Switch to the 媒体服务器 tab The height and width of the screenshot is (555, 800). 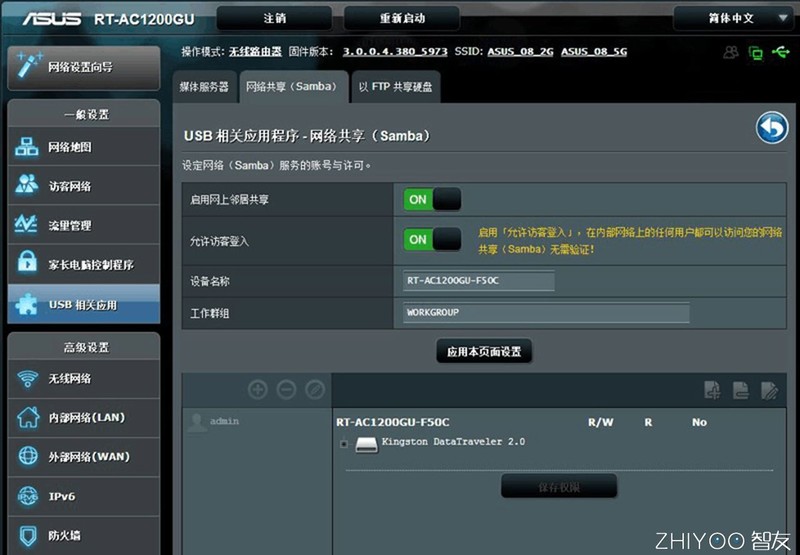tap(204, 87)
